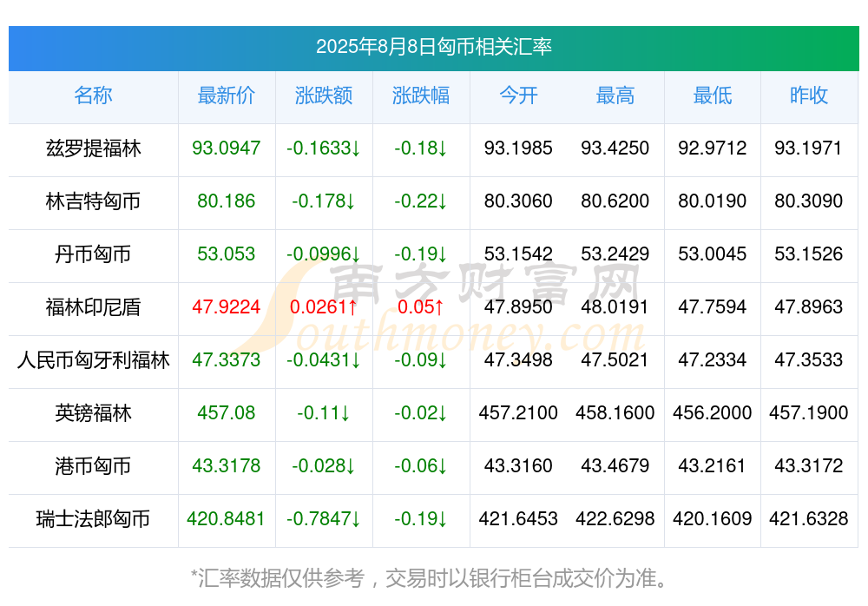The height and width of the screenshot is (606, 868).
Task: Click change amount -0.178↓
Action: click(x=323, y=201)
